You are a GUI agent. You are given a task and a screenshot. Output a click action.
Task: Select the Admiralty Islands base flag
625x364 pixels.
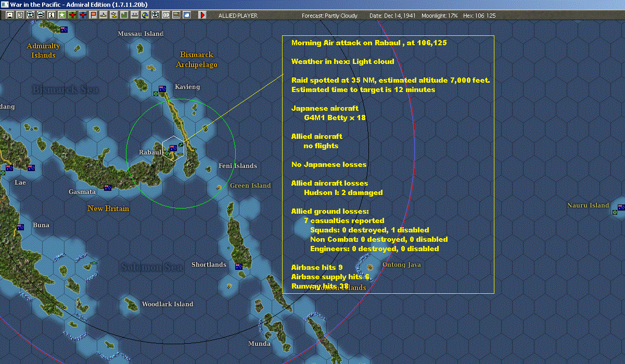pyautogui.click(x=64, y=30)
